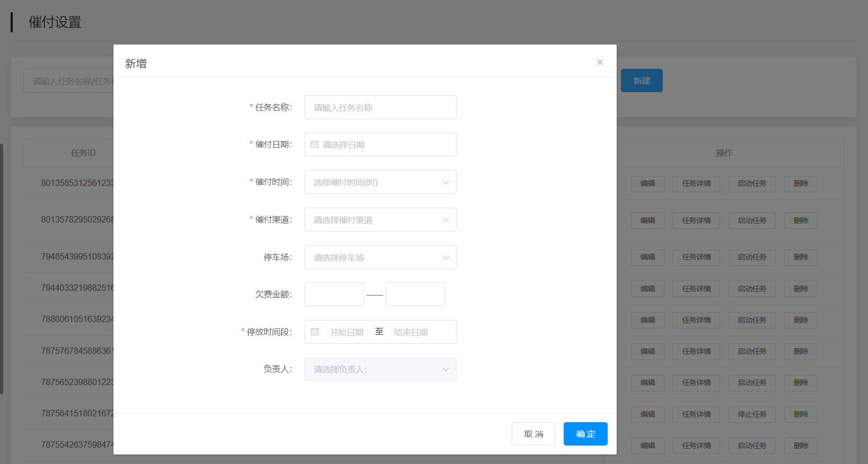Screen dimensions: 868x464
Task: Click the calendar icon in 停放时间段 field
Action: [314, 332]
